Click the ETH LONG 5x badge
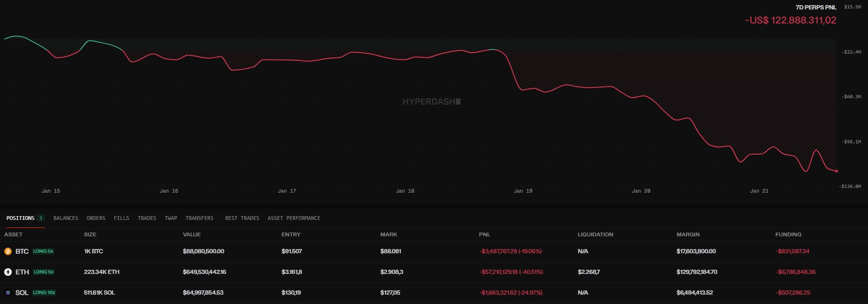The height and width of the screenshot is (304, 868). 44,272
